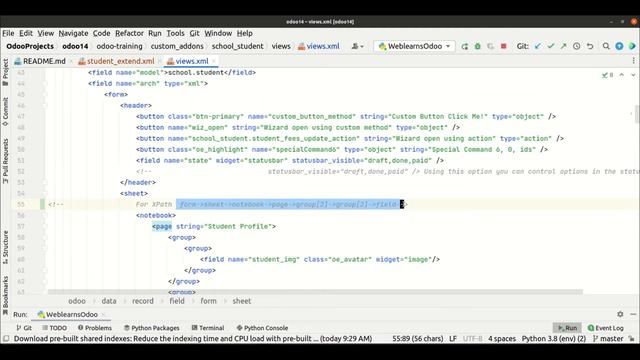
Task: Change line separator LF setting
Action: pos(453,339)
